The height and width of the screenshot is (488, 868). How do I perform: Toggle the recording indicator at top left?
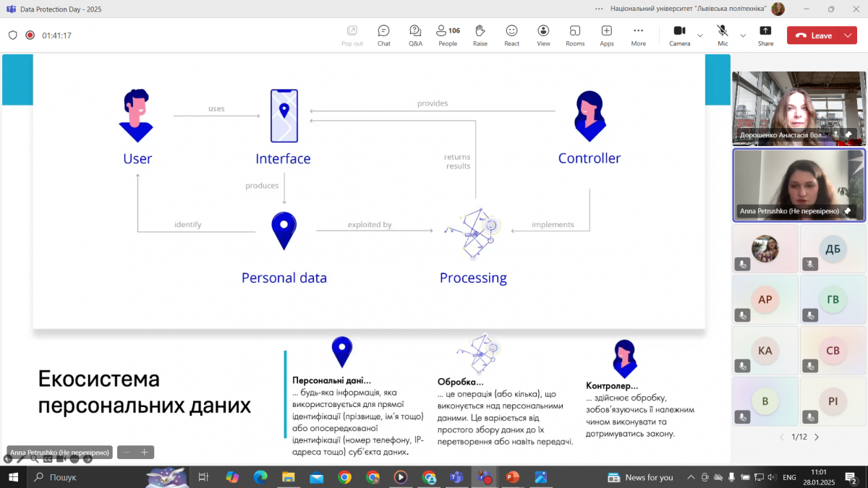tap(30, 35)
